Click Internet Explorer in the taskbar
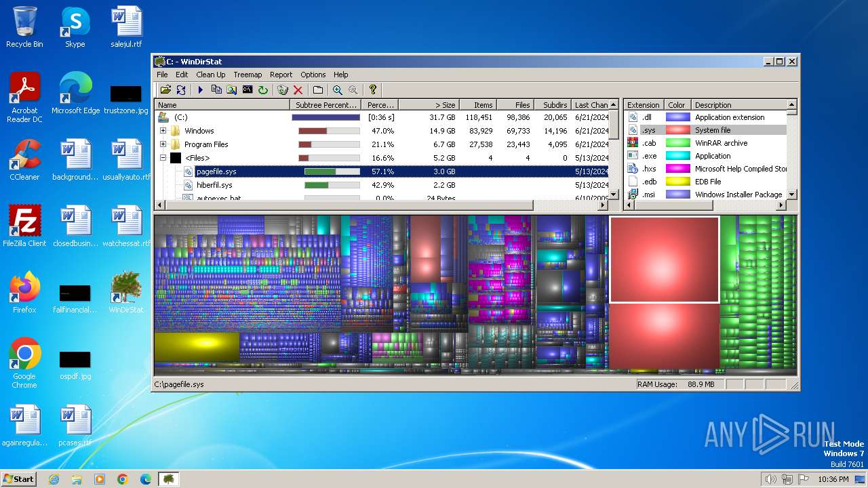Image resolution: width=868 pixels, height=488 pixels. (x=54, y=479)
